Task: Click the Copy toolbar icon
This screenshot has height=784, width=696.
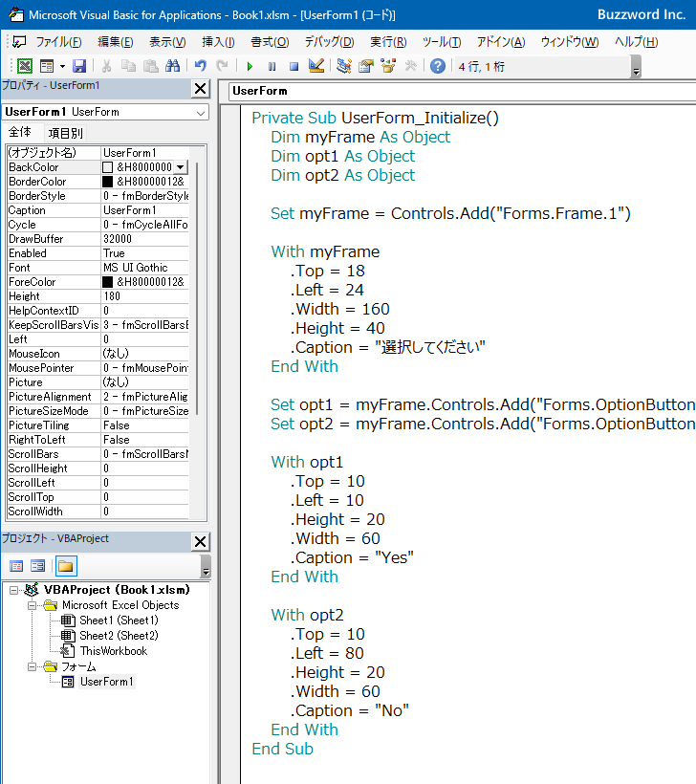Action: [x=128, y=66]
